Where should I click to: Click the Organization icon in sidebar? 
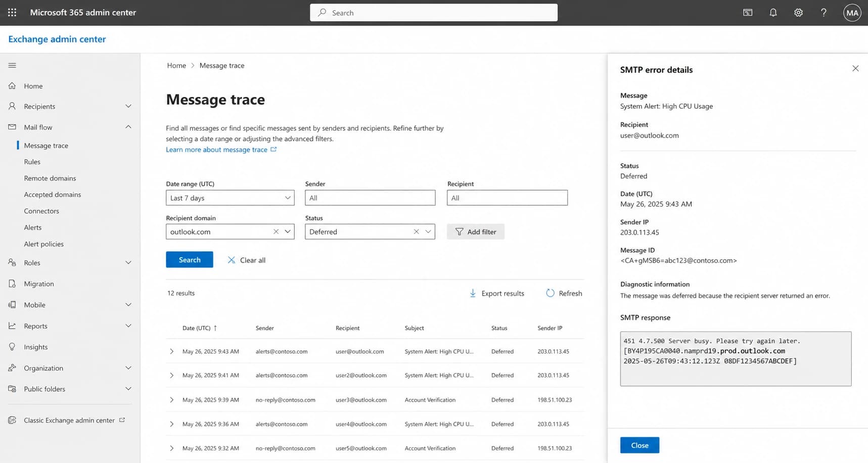tap(12, 368)
